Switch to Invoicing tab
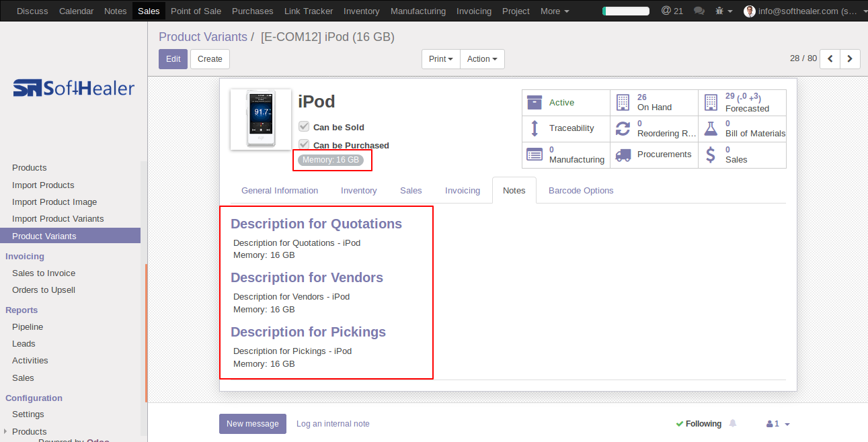This screenshot has height=442, width=868. tap(463, 191)
